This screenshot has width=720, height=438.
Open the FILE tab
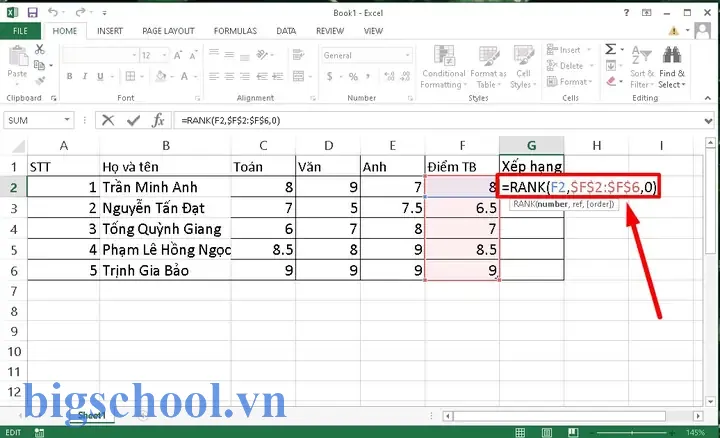[20, 31]
